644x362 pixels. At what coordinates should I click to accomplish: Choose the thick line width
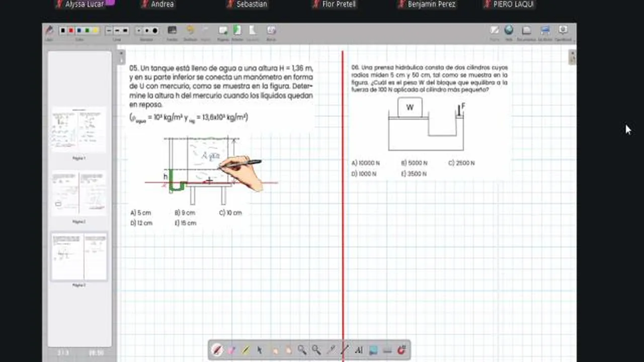pos(125,31)
